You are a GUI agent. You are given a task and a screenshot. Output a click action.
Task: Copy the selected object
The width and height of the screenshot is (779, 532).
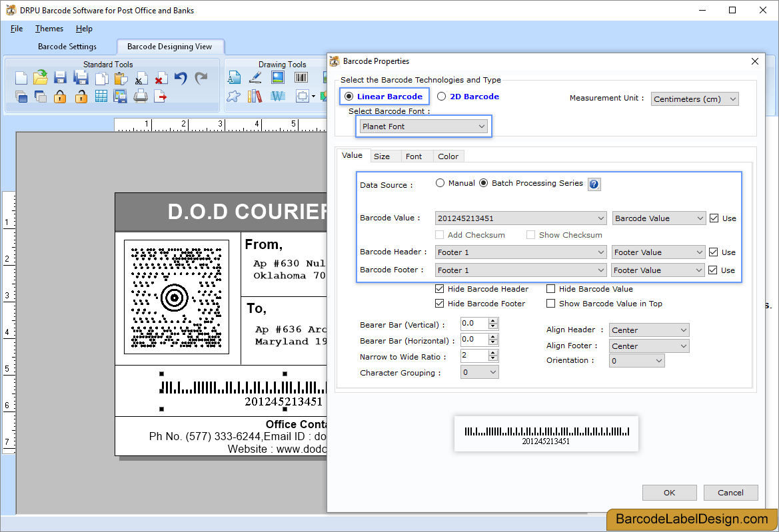click(101, 79)
